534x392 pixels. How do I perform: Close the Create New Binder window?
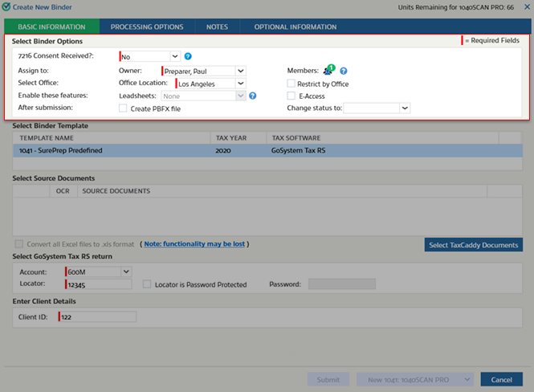(525, 6)
